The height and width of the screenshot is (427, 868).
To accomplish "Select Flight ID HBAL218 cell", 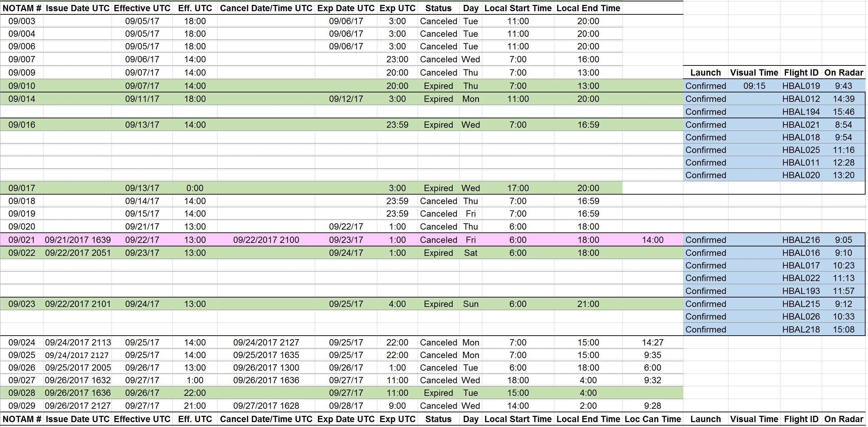I will (801, 329).
